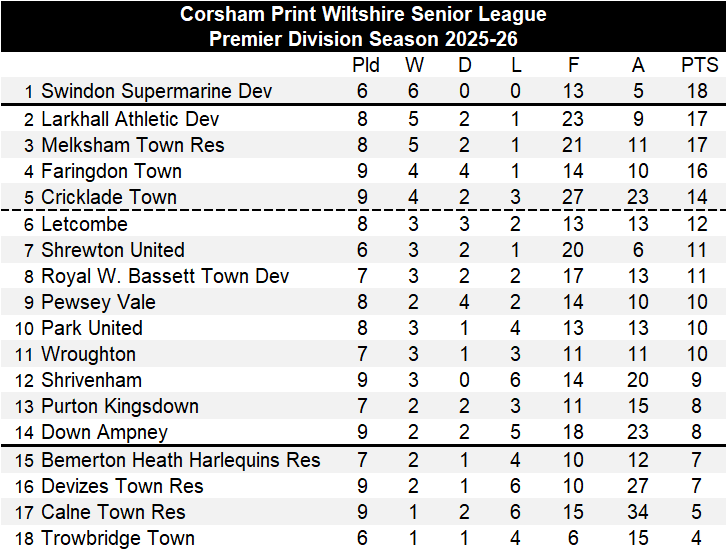Click Premier Division Season 2025-26 subtitle
The height and width of the screenshot is (551, 726).
pyautogui.click(x=363, y=40)
